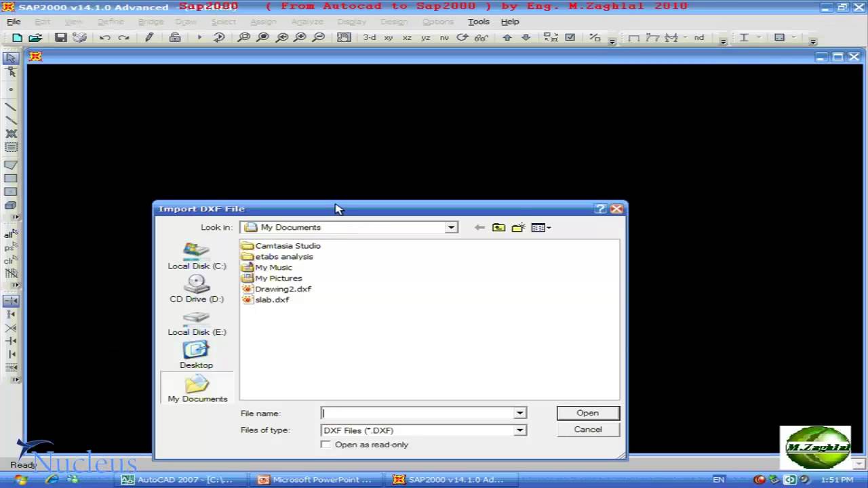Click the Open button
This screenshot has width=868, height=488.
[588, 413]
